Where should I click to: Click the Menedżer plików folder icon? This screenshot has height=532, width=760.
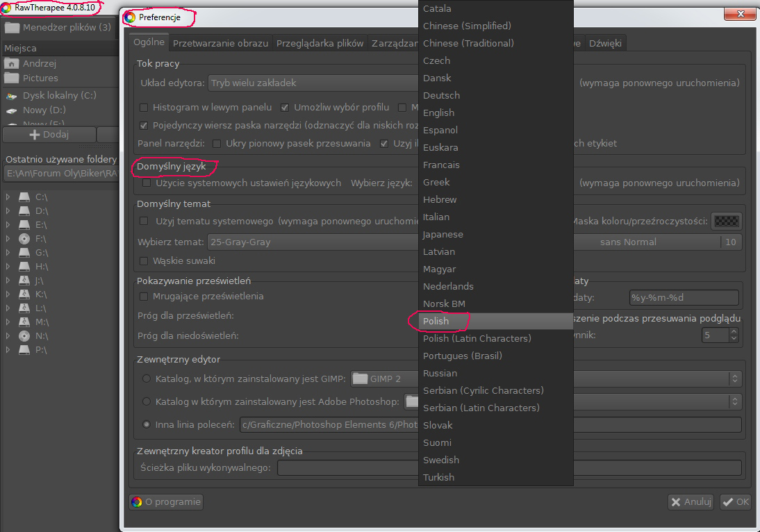[11, 28]
